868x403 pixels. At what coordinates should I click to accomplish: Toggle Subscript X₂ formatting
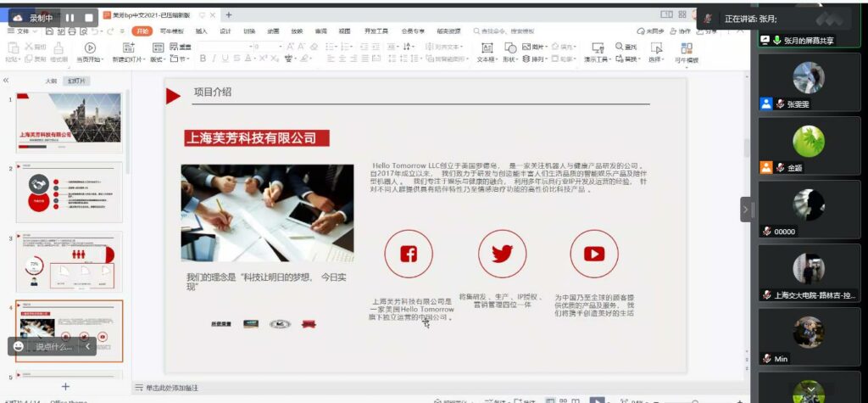coord(275,59)
